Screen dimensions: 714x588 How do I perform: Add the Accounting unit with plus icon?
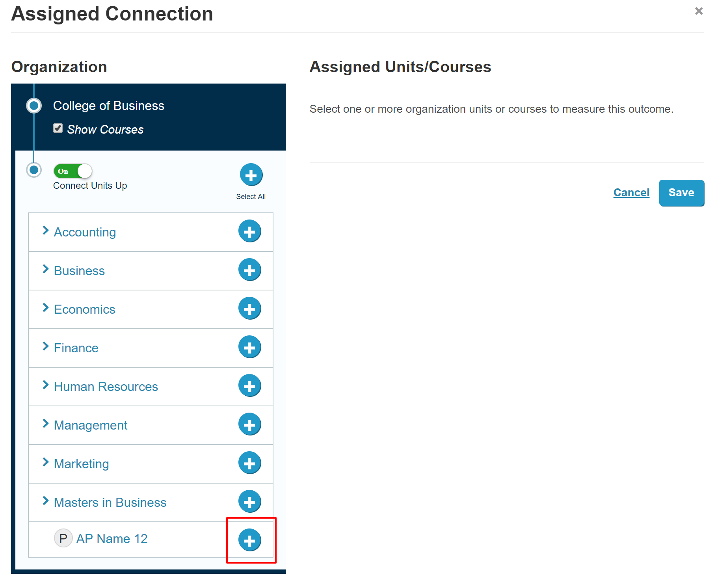[249, 231]
